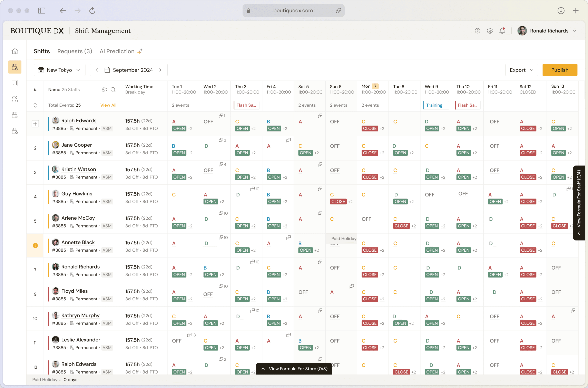Open the New Tokyo store dropdown
Image resolution: width=588 pixels, height=388 pixels.
tap(59, 70)
